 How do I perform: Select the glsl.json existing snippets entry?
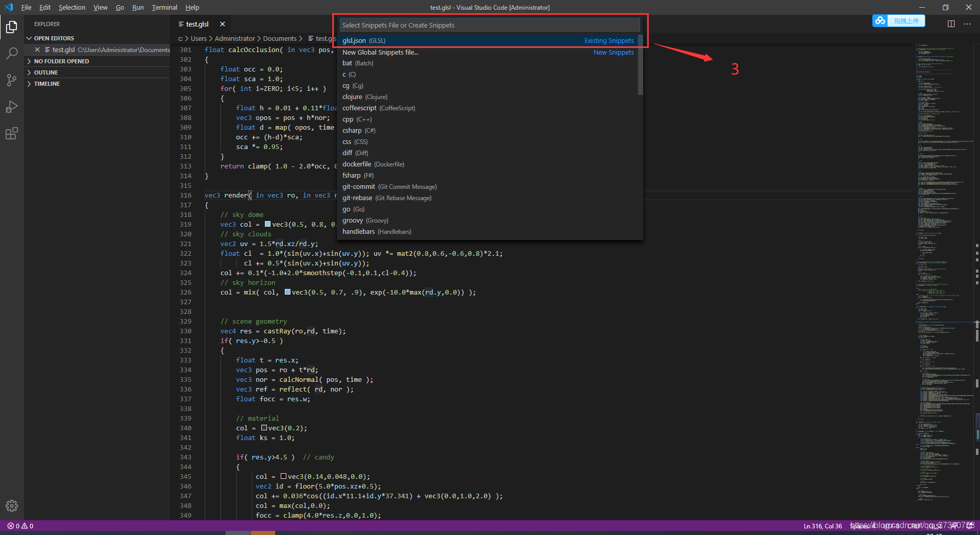pos(488,40)
